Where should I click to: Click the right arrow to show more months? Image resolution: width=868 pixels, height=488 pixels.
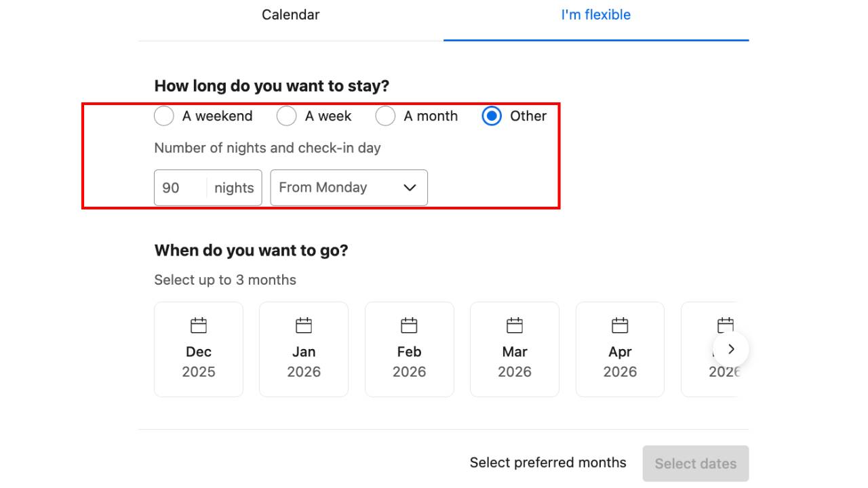pyautogui.click(x=731, y=349)
